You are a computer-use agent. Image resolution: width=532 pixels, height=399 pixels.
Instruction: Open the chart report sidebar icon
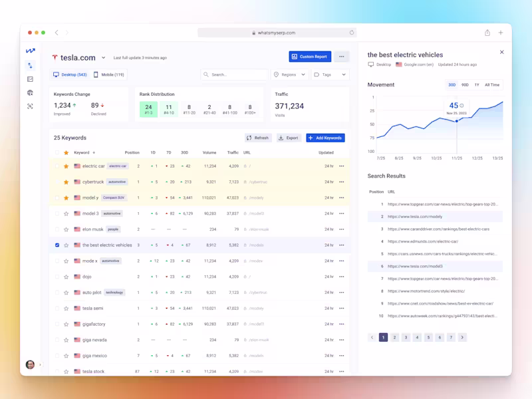[30, 79]
